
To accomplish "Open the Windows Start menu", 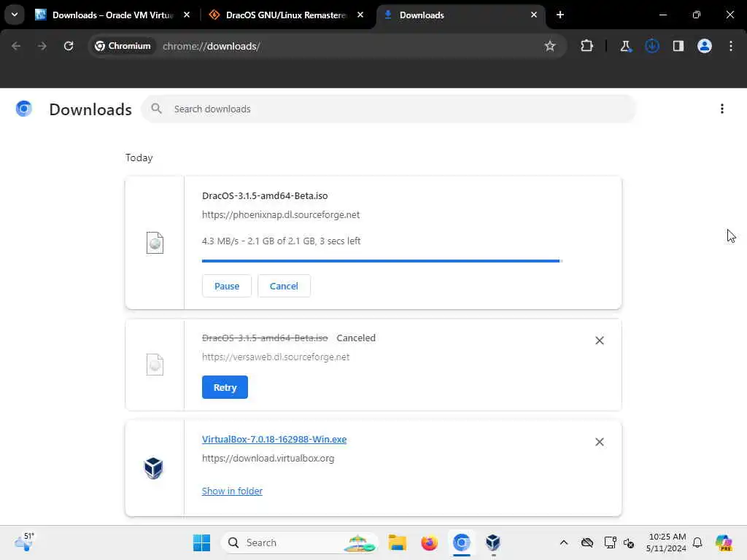I will (x=201, y=542).
